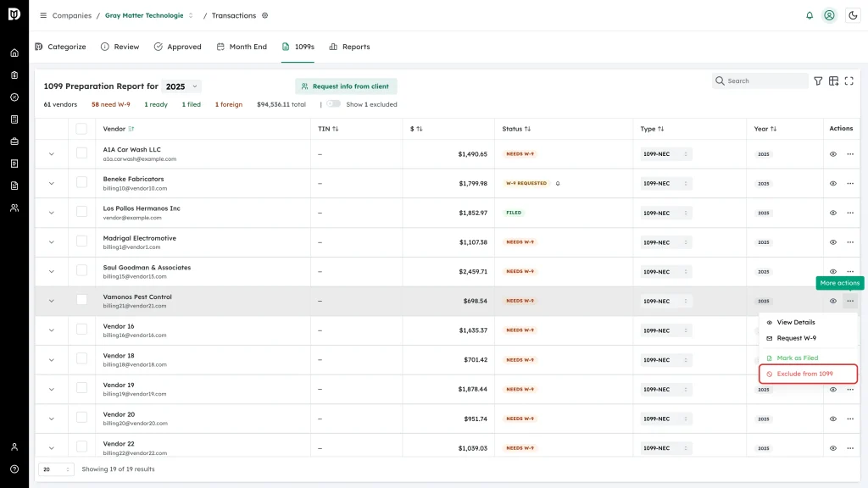Switch to the Reports tab

[349, 47]
